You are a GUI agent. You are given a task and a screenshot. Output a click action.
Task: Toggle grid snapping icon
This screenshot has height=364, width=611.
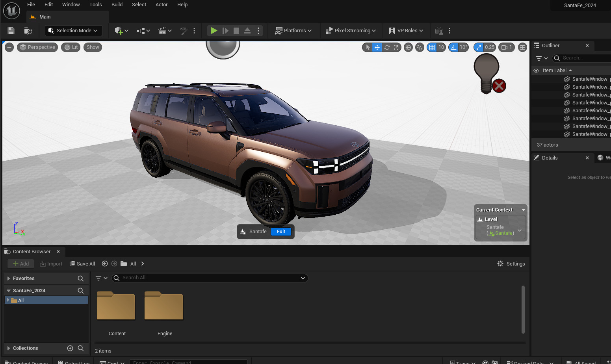pyautogui.click(x=432, y=47)
